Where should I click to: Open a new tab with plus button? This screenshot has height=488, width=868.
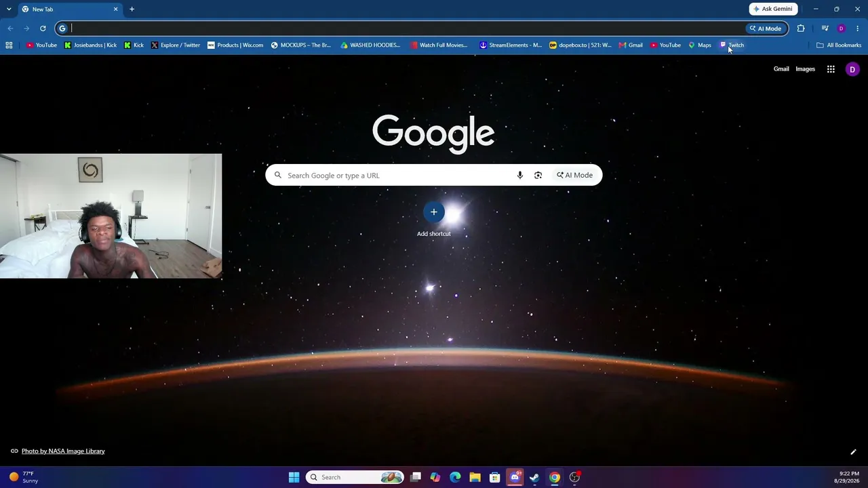tap(132, 9)
